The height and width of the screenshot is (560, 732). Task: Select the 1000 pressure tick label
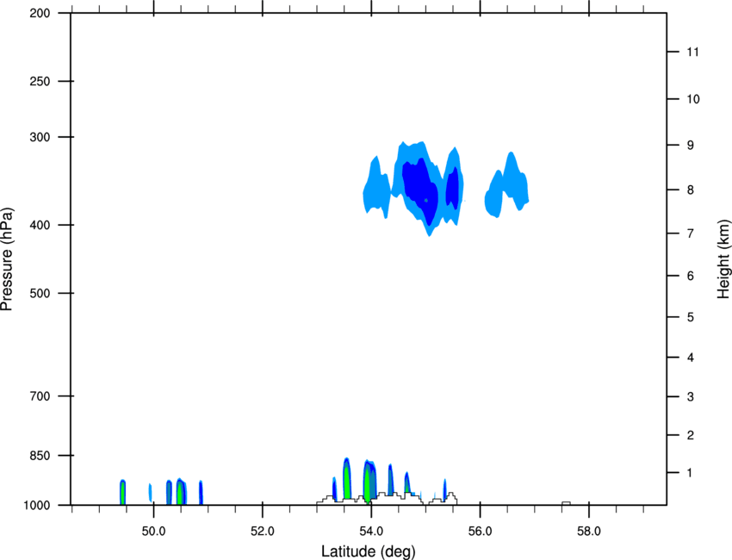(x=37, y=506)
